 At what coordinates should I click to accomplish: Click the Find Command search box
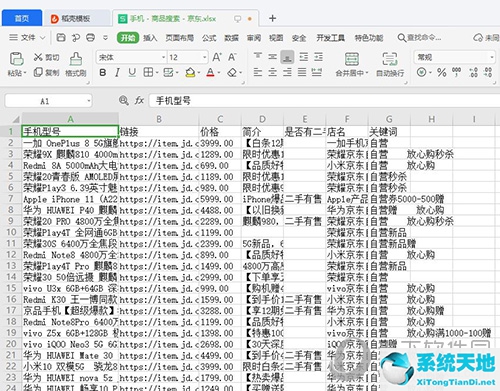[420, 38]
